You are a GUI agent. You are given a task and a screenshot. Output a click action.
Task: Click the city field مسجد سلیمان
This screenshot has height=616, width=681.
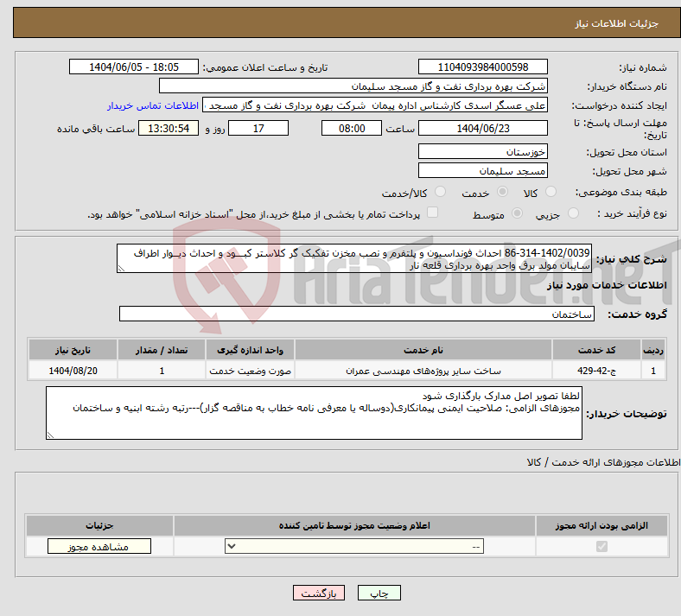pos(483,170)
